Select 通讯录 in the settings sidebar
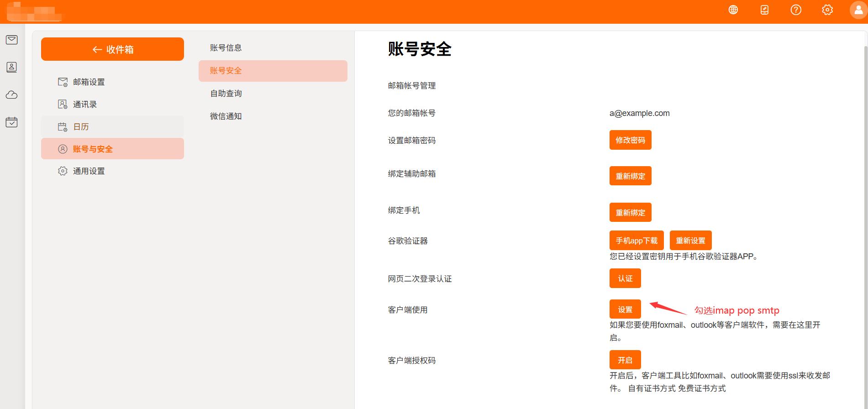This screenshot has height=409, width=868. pos(85,105)
